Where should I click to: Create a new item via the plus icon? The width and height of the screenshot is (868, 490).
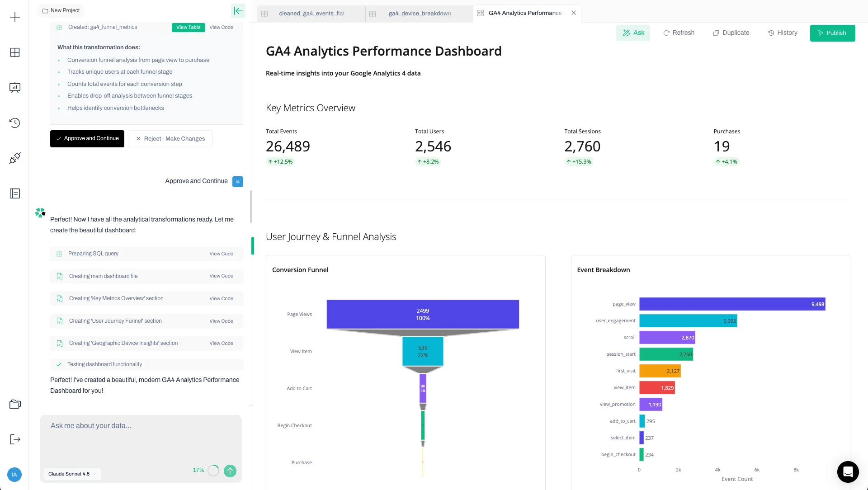click(x=15, y=17)
